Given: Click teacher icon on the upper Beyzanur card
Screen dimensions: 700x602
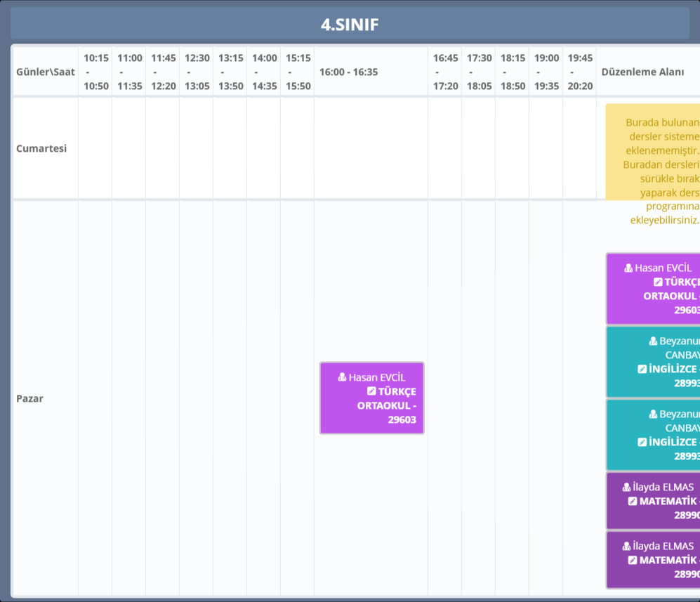Looking at the screenshot, I should [653, 341].
